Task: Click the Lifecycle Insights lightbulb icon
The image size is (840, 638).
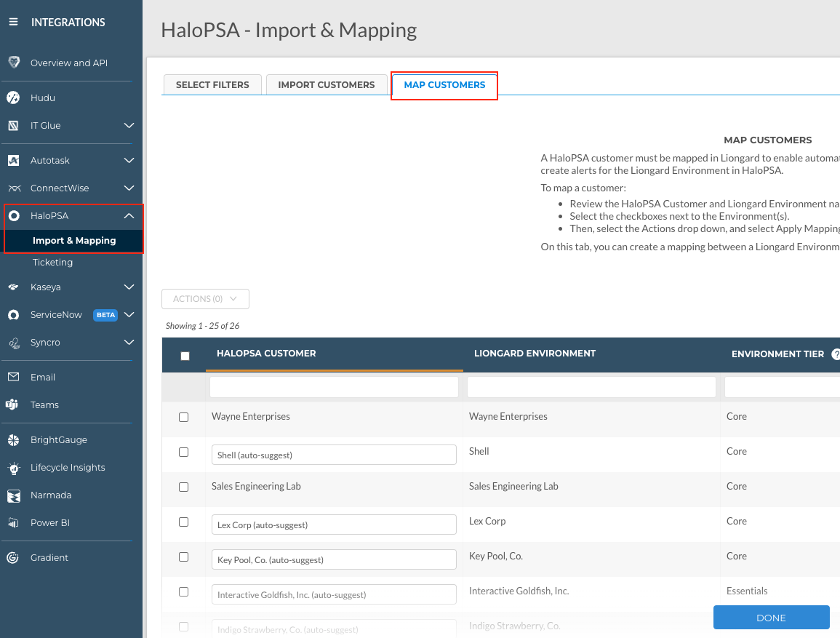Action: tap(13, 468)
